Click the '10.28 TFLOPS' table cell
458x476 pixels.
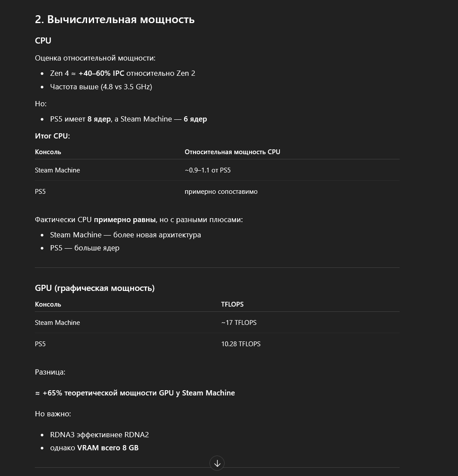click(241, 344)
